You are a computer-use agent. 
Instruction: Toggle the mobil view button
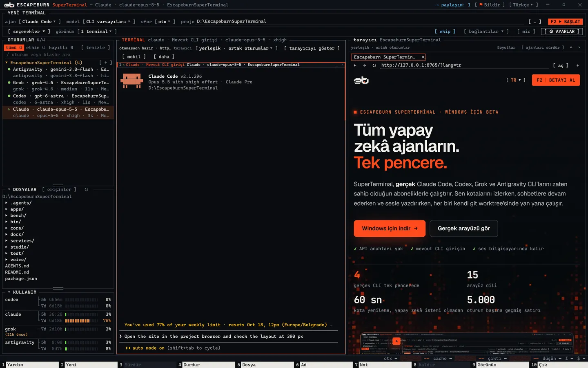(134, 57)
